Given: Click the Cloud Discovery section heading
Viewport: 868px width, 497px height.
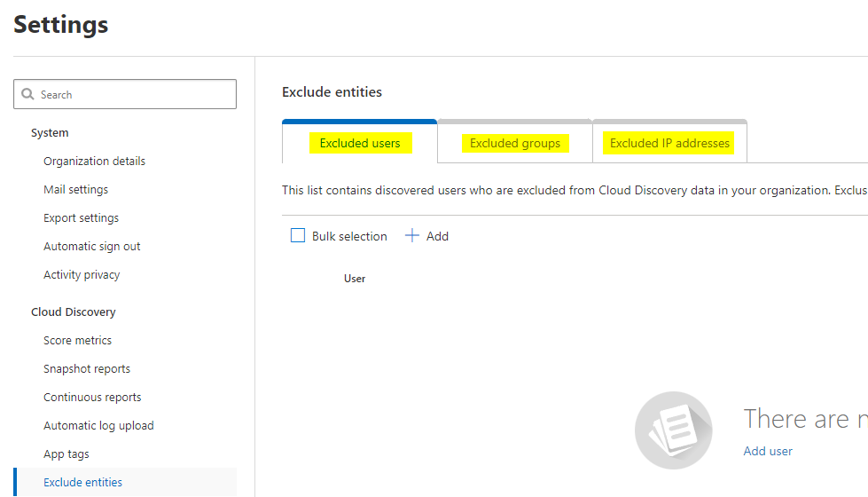Looking at the screenshot, I should point(74,312).
